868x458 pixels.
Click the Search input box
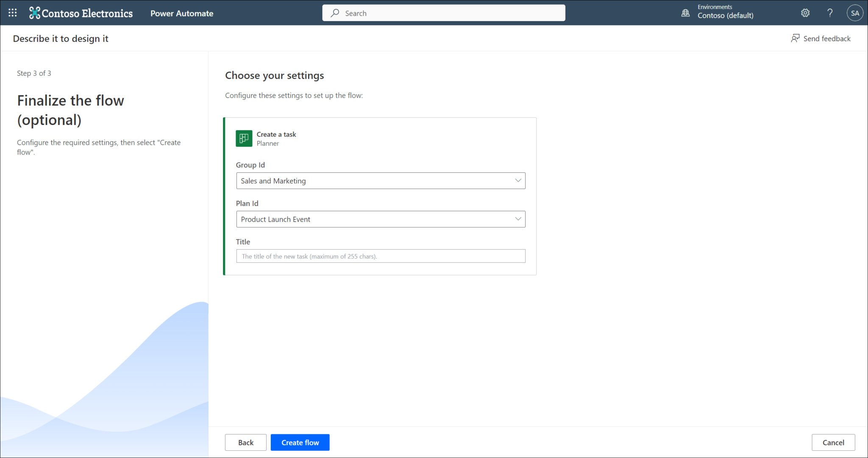tap(444, 13)
